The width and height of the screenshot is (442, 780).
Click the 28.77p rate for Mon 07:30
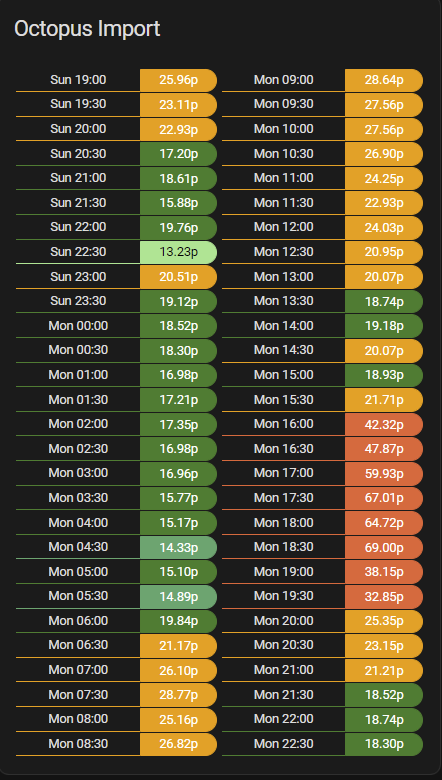point(178,695)
